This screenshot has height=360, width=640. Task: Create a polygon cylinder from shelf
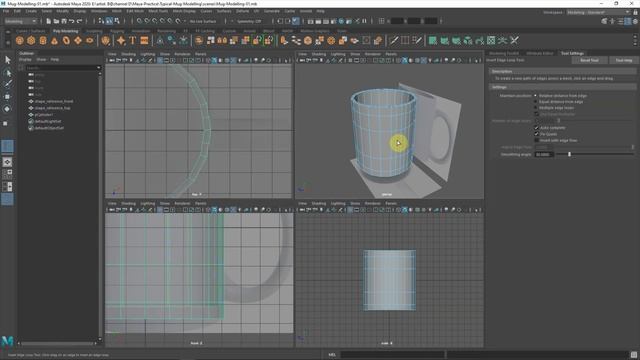tap(43, 40)
